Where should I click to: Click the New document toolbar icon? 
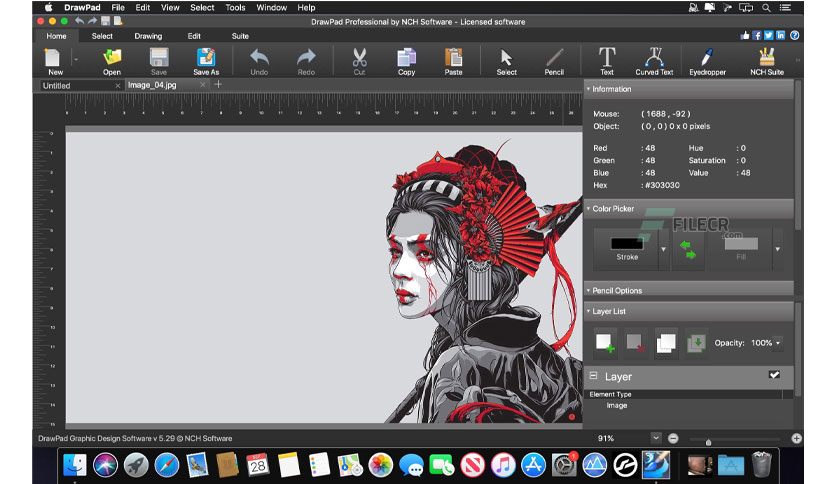(53, 61)
